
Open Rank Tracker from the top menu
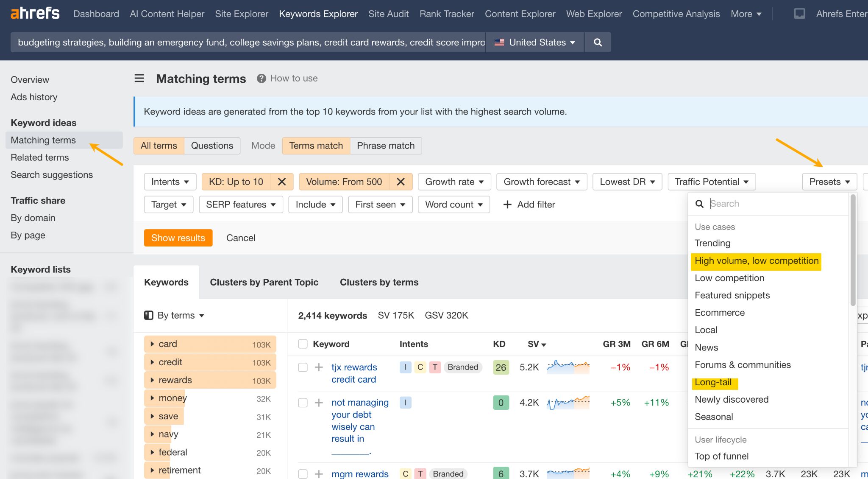click(446, 14)
